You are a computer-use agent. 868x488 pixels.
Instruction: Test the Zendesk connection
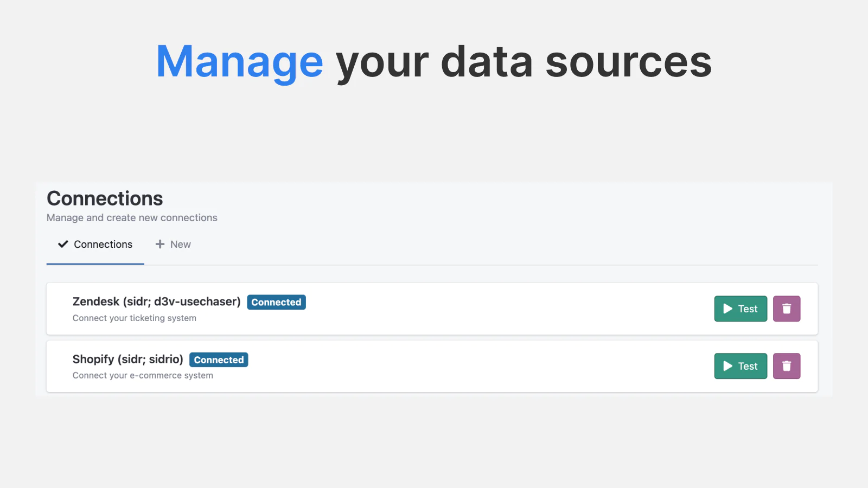741,309
